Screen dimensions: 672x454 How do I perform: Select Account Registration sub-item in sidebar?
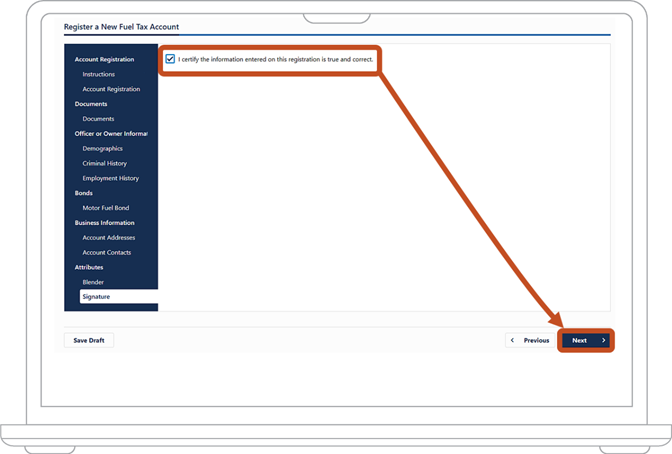coord(111,89)
